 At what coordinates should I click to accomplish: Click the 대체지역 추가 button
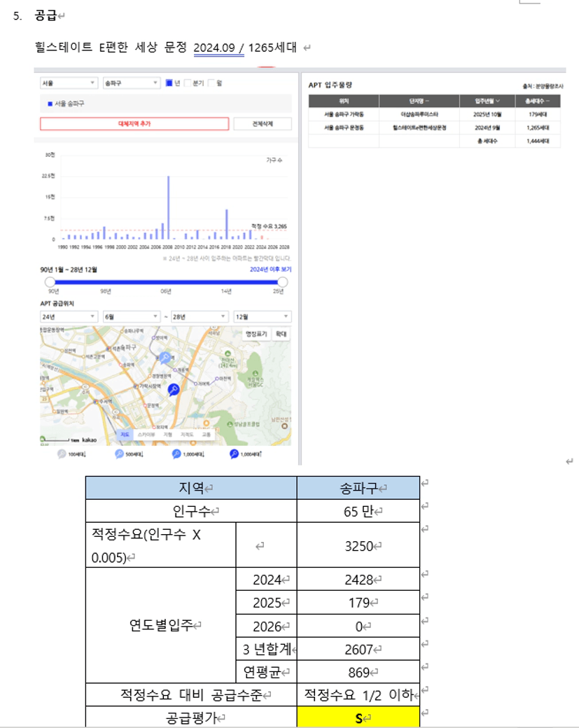click(134, 123)
